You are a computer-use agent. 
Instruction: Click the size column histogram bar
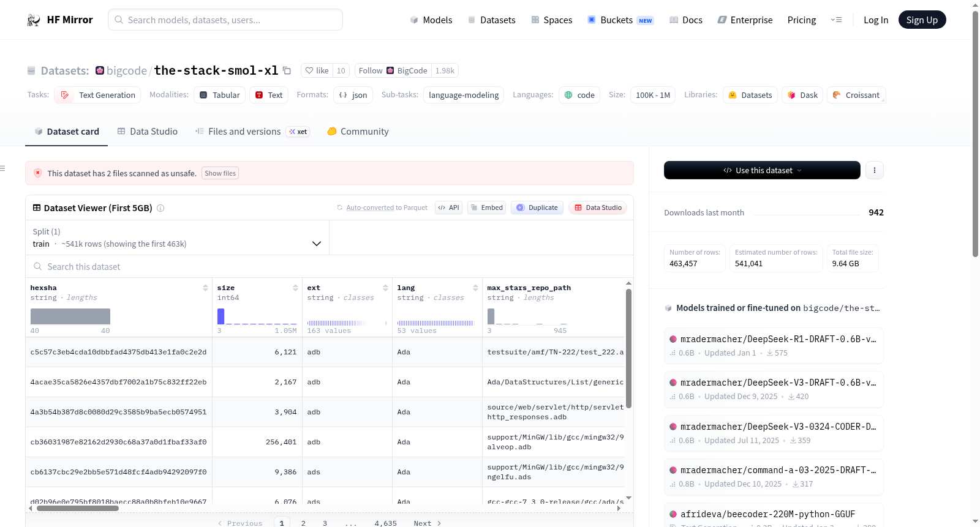221,316
